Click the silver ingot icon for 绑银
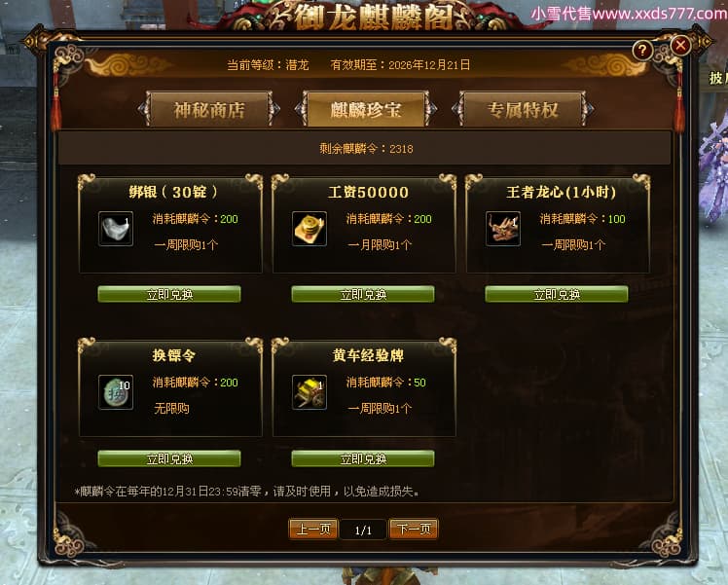 click(x=116, y=229)
